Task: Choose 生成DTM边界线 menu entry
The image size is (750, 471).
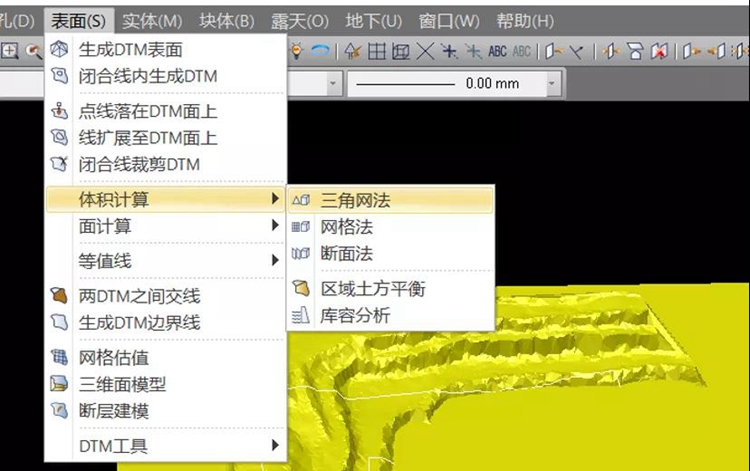Action: coord(165,323)
